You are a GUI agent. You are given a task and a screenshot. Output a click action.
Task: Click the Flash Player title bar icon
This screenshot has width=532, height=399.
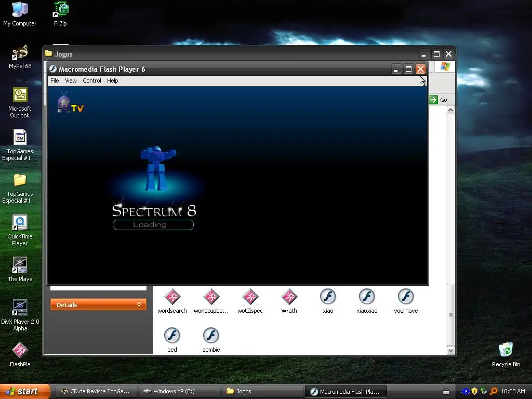coord(53,69)
